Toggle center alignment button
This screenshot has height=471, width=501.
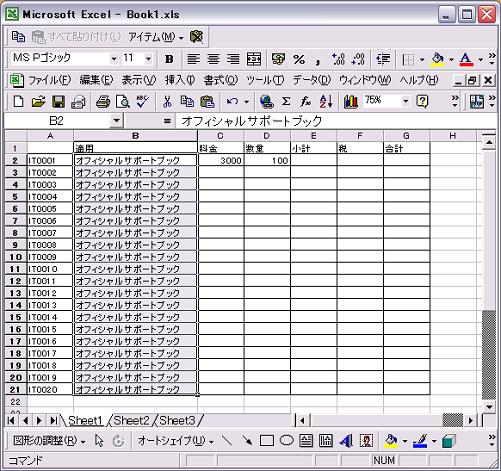tap(213, 59)
